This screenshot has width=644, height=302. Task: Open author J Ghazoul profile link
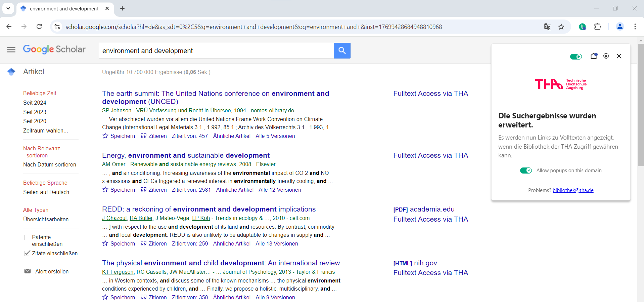(x=114, y=218)
